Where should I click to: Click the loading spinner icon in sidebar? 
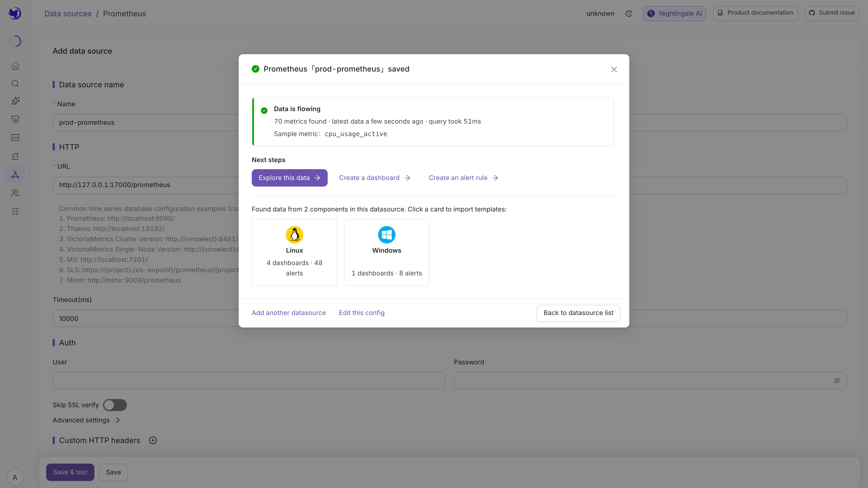click(x=15, y=41)
